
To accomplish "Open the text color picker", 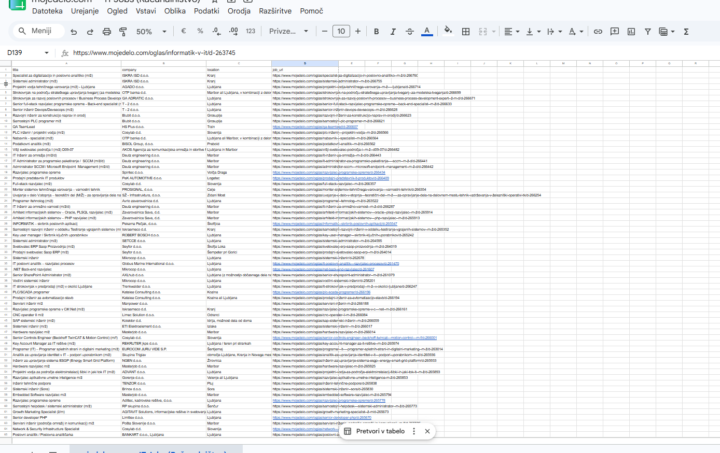I will pos(427,32).
